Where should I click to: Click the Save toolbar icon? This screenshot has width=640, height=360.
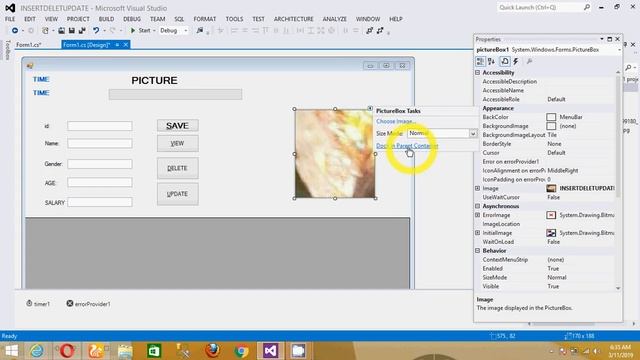tap(71, 30)
